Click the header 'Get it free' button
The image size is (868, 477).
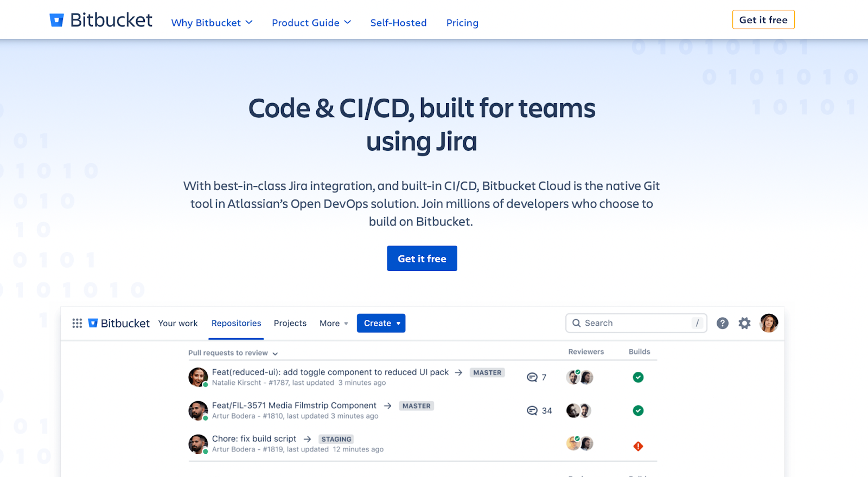click(x=763, y=20)
